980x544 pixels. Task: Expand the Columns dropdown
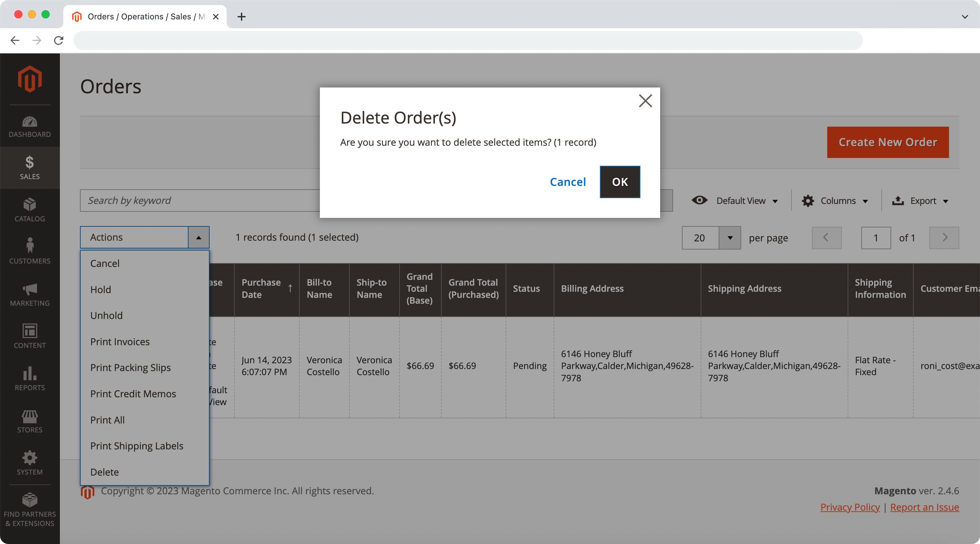click(835, 201)
